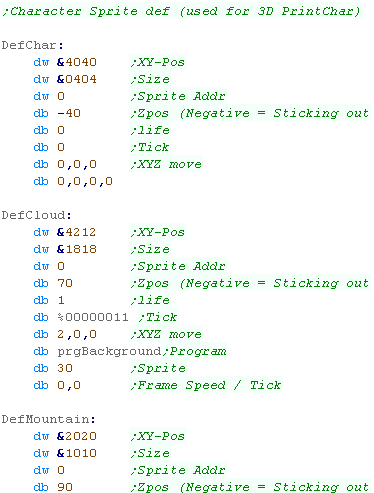Click the 30 sprite value
Image resolution: width=374 pixels, height=493 pixels.
[x=65, y=368]
